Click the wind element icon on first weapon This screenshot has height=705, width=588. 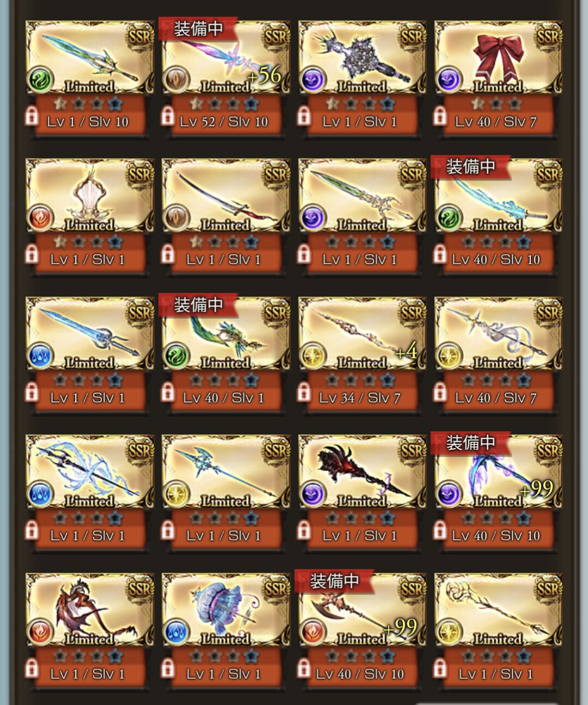click(x=41, y=80)
